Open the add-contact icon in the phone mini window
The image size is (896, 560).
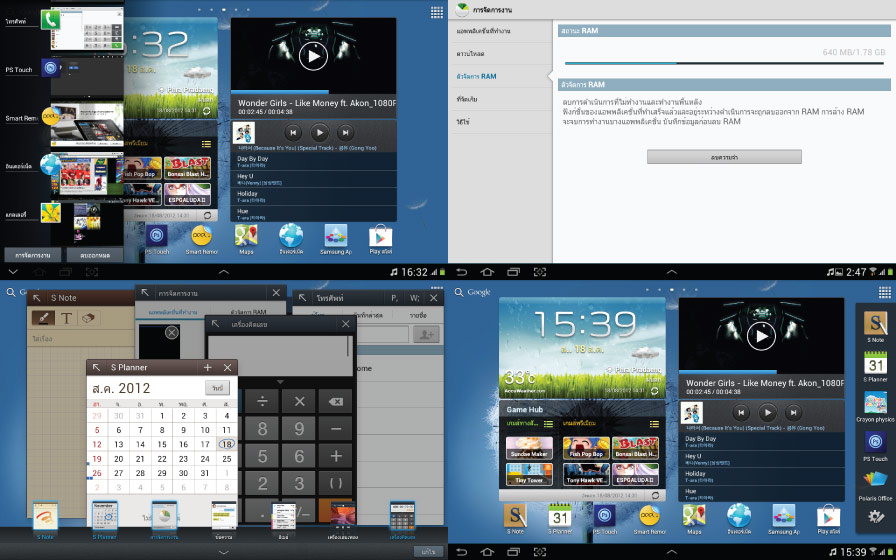[426, 334]
